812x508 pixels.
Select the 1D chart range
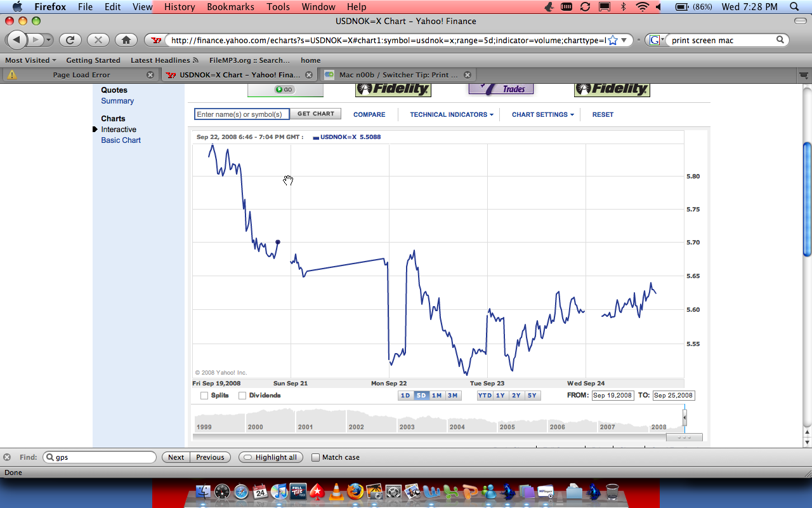pos(405,396)
